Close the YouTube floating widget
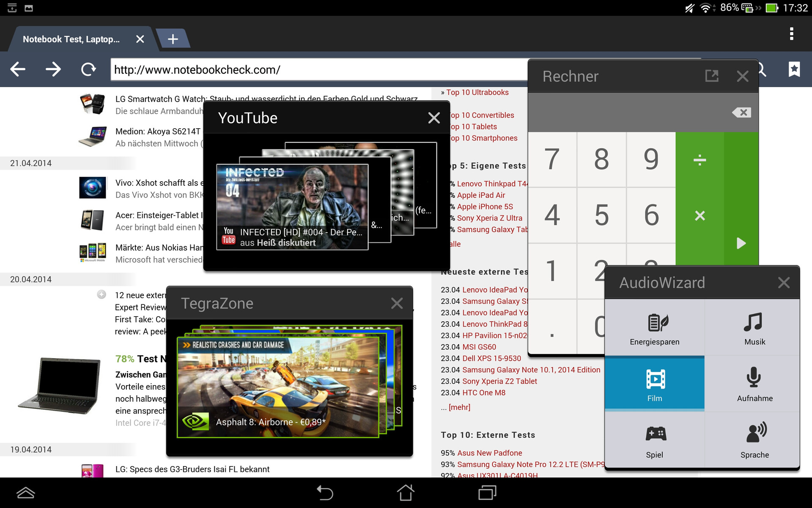The height and width of the screenshot is (508, 812). [x=434, y=118]
